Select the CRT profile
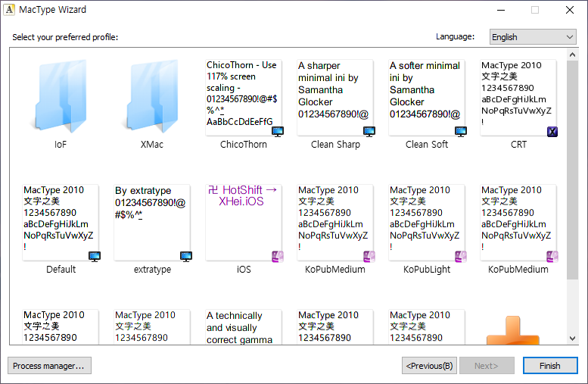The image size is (588, 384). point(518,98)
